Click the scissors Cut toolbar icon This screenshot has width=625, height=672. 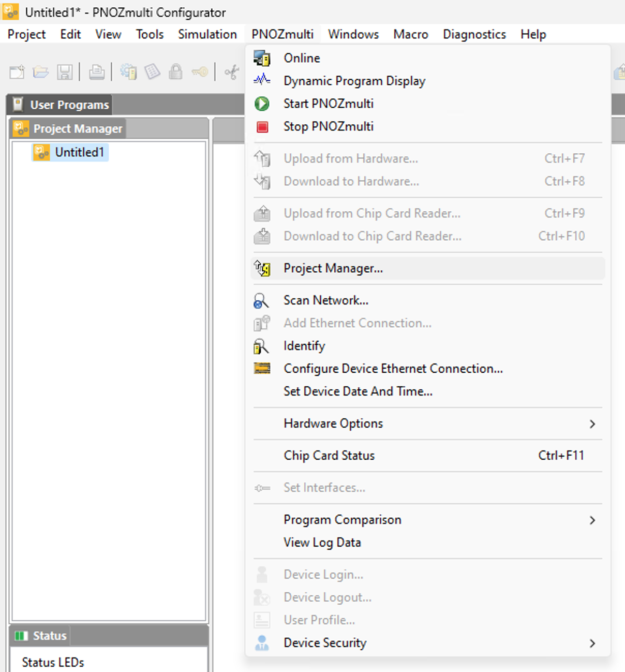[x=232, y=72]
